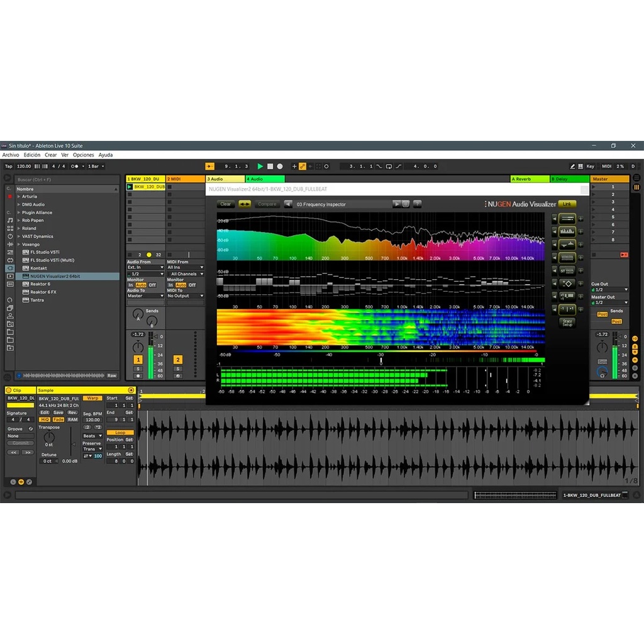This screenshot has height=644, width=644.
Task: Toggle the track 1 activator button
Action: tap(138, 360)
